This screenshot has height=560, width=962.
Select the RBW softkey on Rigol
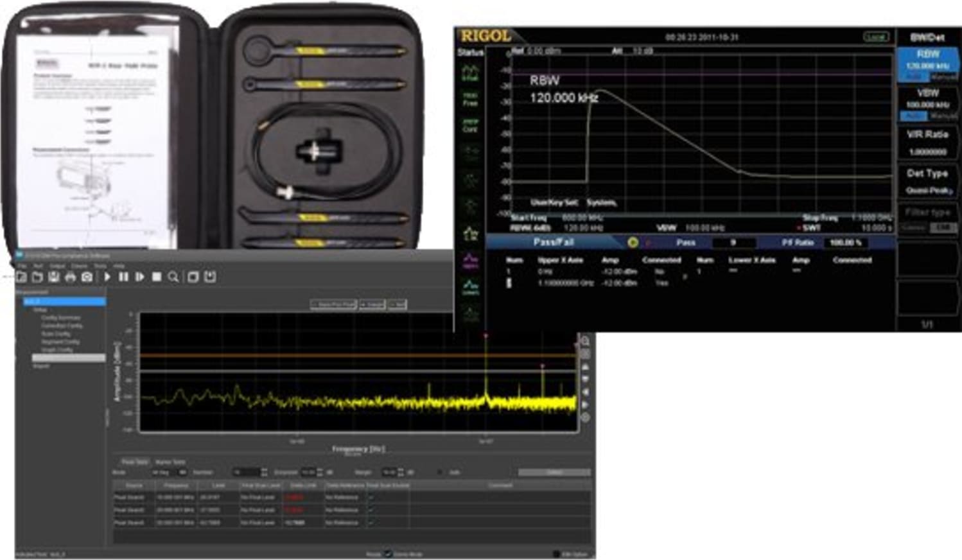pyautogui.click(x=928, y=65)
